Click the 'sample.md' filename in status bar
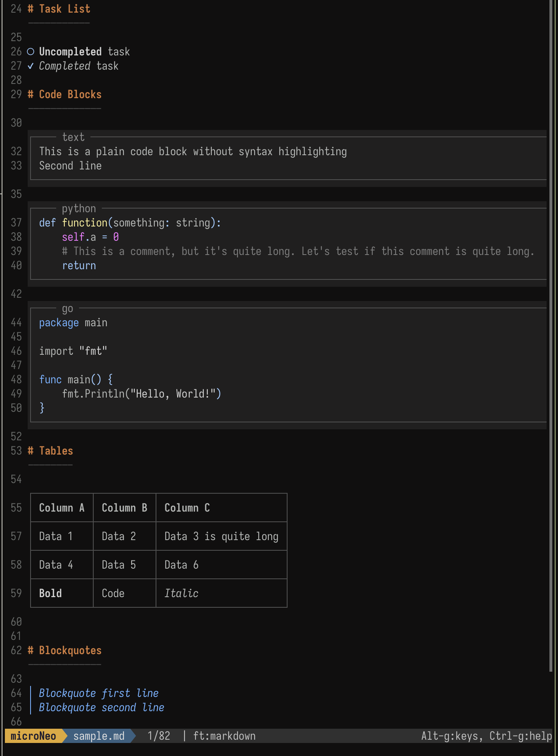The width and height of the screenshot is (558, 756). coord(99,736)
